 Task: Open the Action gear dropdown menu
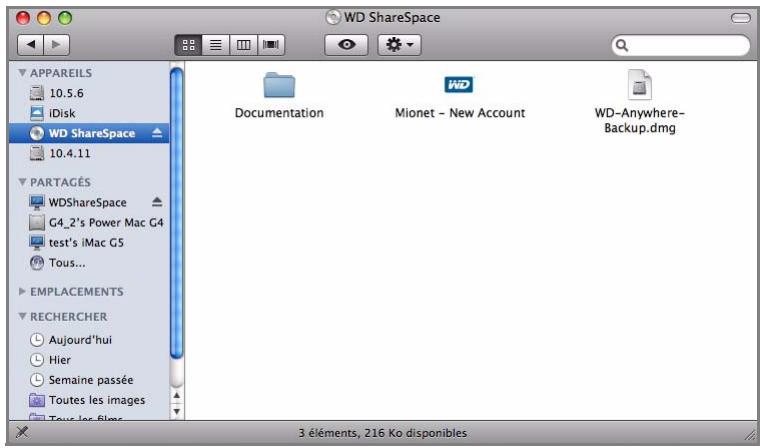tap(399, 45)
